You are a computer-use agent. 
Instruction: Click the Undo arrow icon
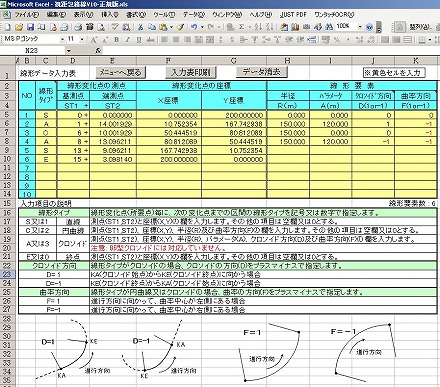pyautogui.click(x=194, y=27)
